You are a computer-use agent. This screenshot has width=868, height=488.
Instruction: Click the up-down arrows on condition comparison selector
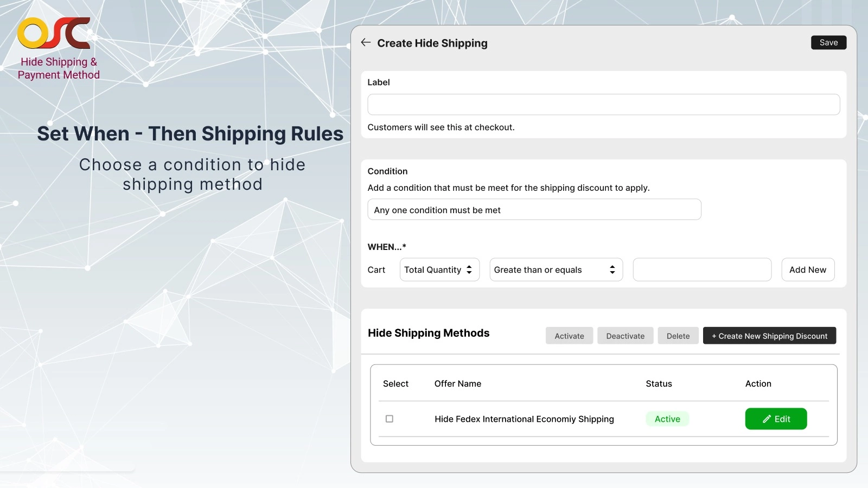(x=612, y=269)
